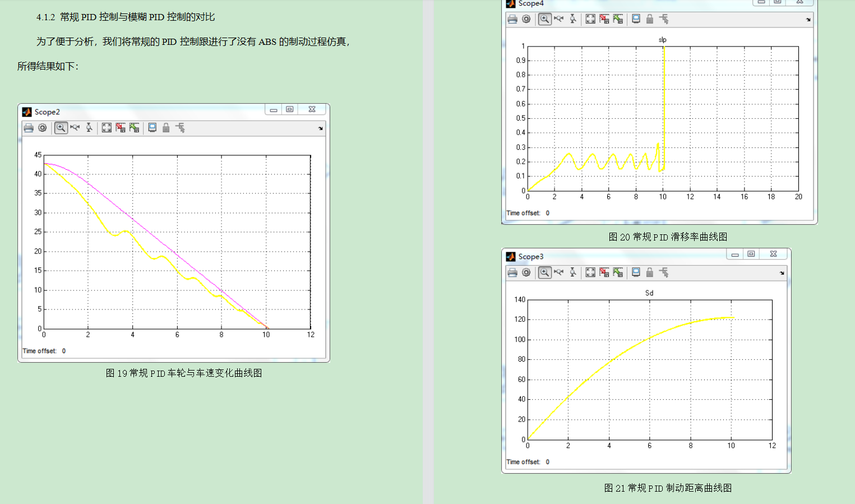The height and width of the screenshot is (504, 855).
Task: Autoscale the axes in Scope3
Action: coord(590,272)
